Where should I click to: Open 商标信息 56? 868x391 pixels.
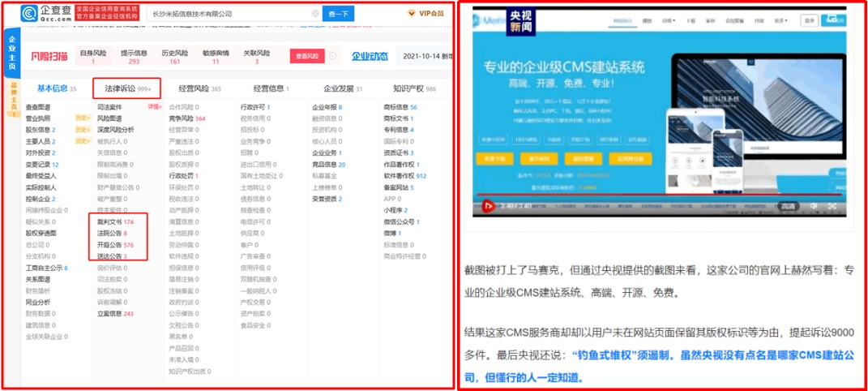click(x=400, y=107)
